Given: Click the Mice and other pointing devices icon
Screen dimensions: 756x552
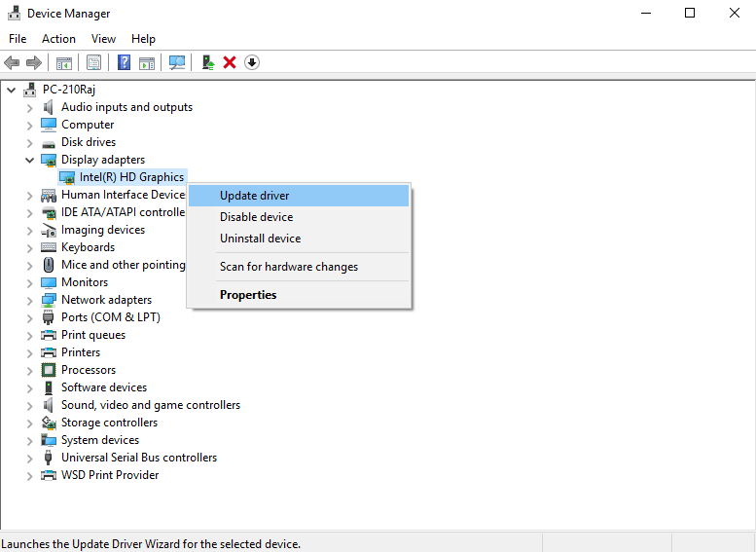Looking at the screenshot, I should [x=49, y=265].
